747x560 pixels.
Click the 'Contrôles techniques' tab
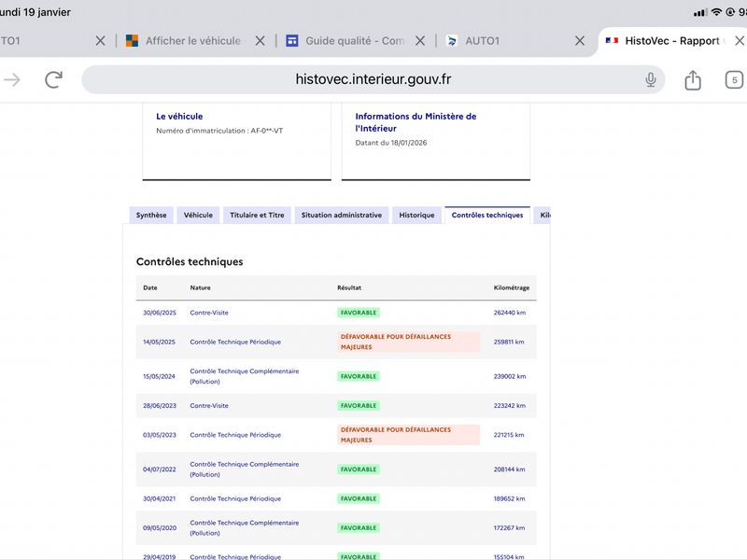click(486, 216)
